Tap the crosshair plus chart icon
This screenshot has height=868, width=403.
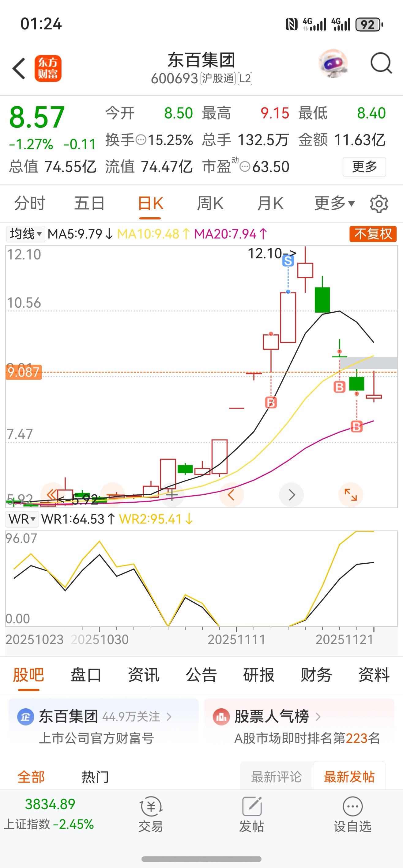click(x=172, y=495)
